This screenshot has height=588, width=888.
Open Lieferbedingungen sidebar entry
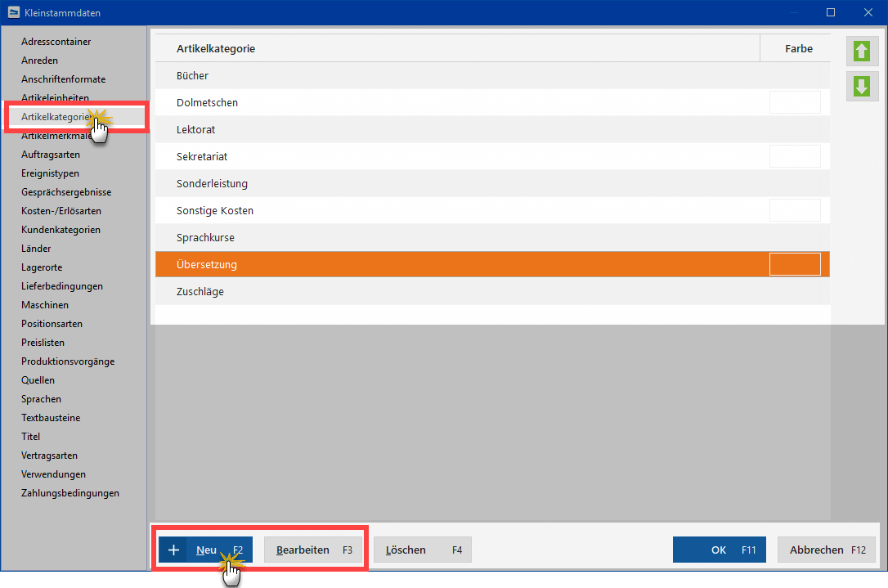coord(61,285)
